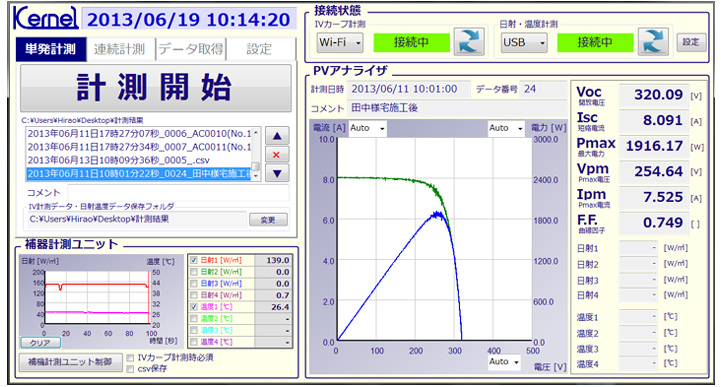Enable the csv保存 checkbox
The image size is (721, 387).
[130, 369]
